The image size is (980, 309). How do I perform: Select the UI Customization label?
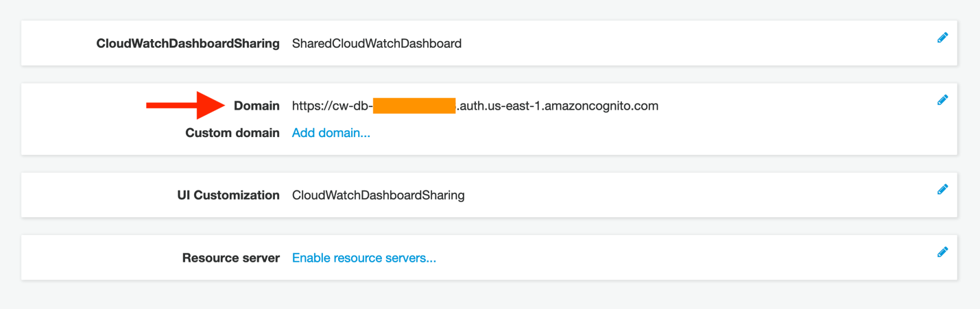point(228,195)
